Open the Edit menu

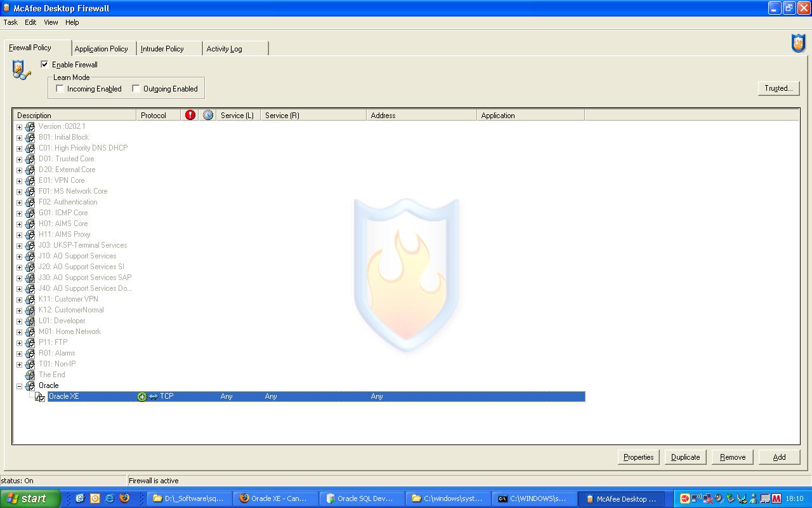point(30,22)
